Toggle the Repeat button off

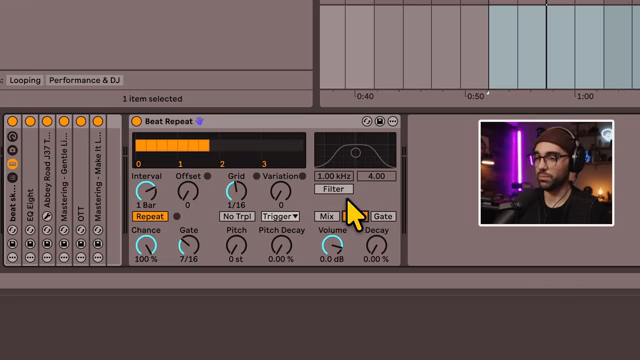(150, 216)
